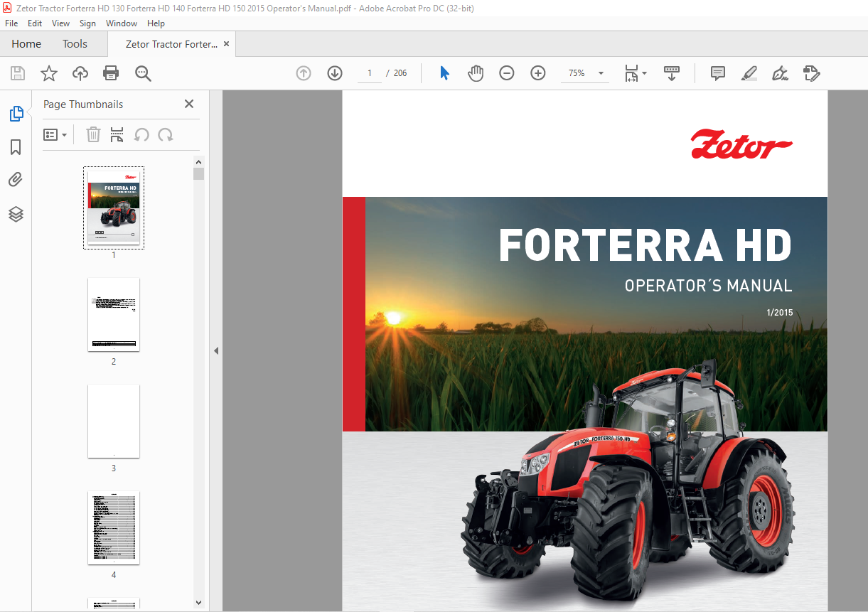
Task: Click the current page number field
Action: [370, 73]
